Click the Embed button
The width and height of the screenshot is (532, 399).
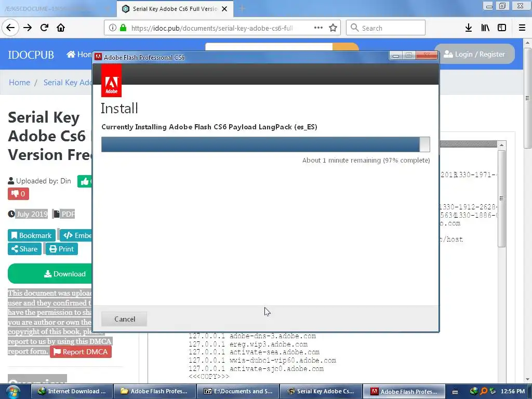76,235
